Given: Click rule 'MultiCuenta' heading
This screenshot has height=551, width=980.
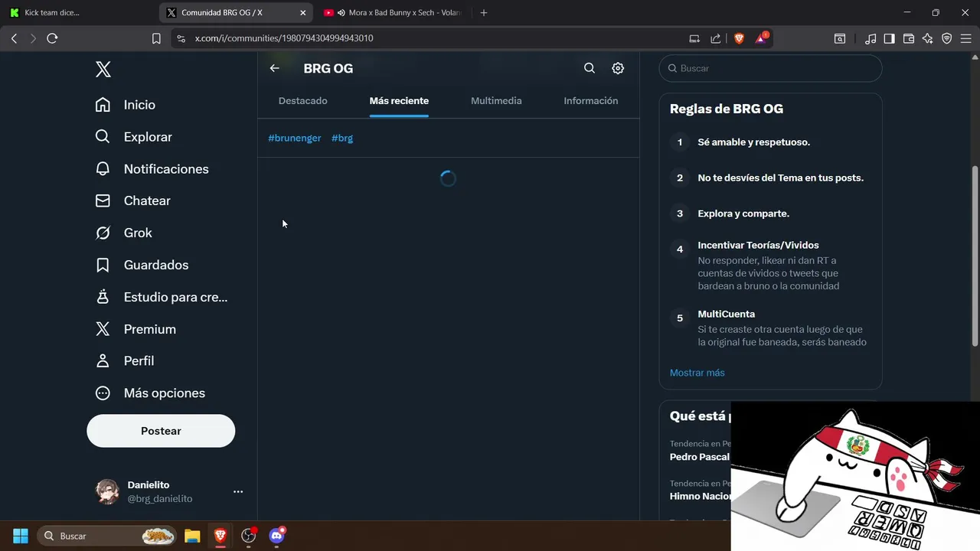Looking at the screenshot, I should pos(727,314).
